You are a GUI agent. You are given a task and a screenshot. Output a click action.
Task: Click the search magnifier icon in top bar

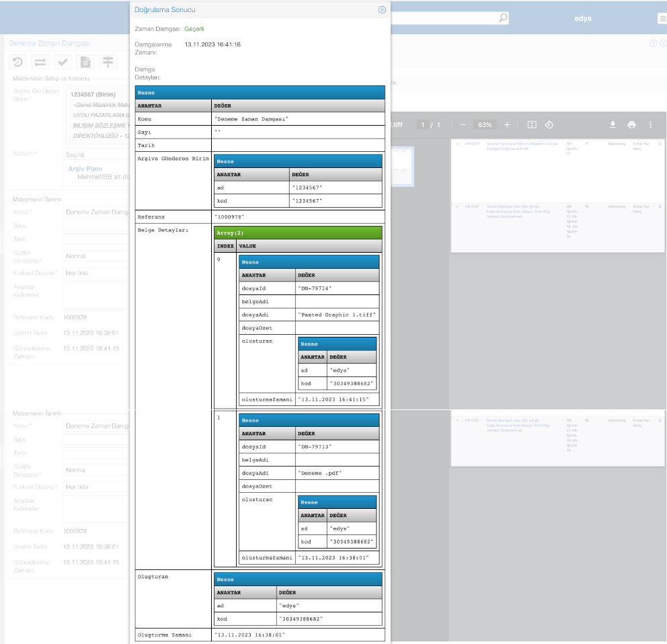coord(503,18)
